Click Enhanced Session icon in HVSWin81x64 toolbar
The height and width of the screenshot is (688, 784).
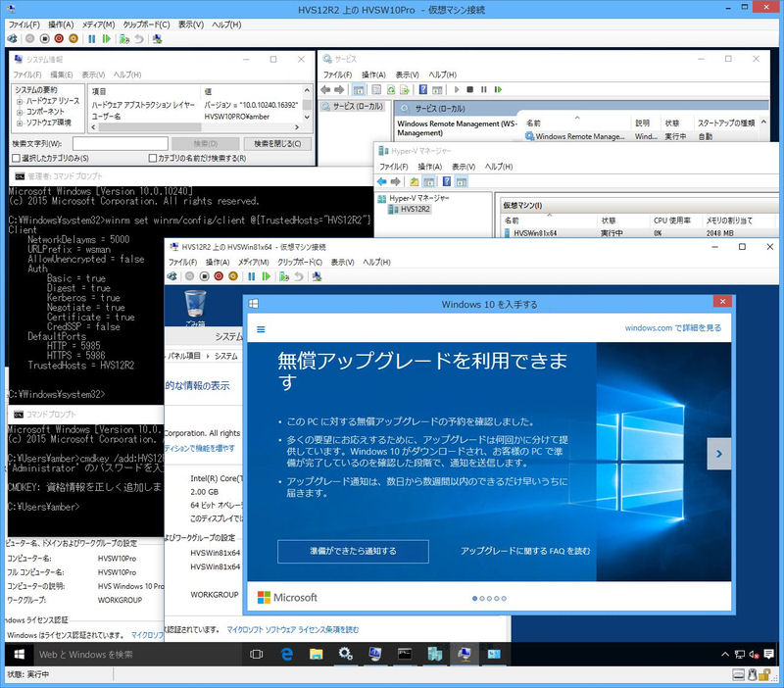(x=317, y=276)
